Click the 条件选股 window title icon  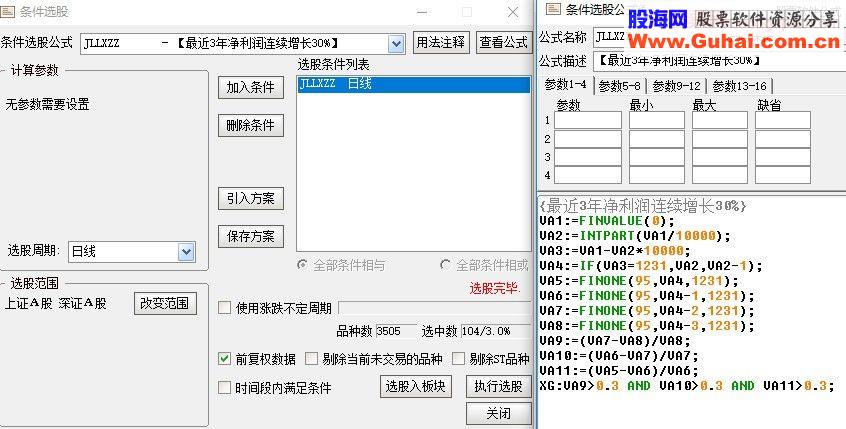[7, 11]
